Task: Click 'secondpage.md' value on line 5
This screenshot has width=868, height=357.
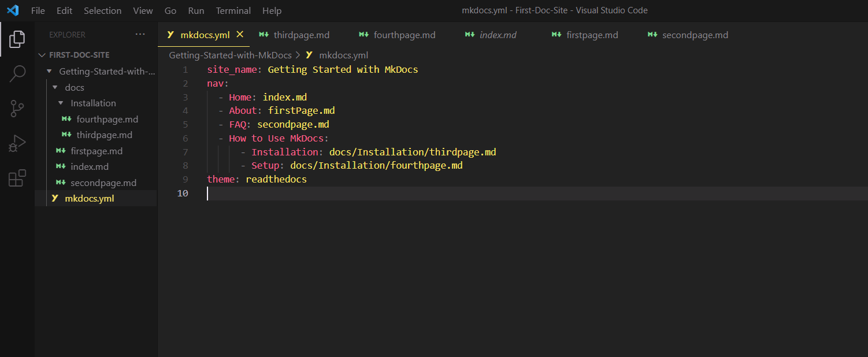Action: (294, 124)
